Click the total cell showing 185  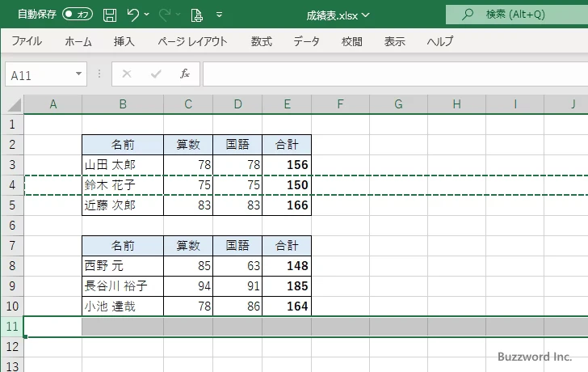(x=287, y=286)
